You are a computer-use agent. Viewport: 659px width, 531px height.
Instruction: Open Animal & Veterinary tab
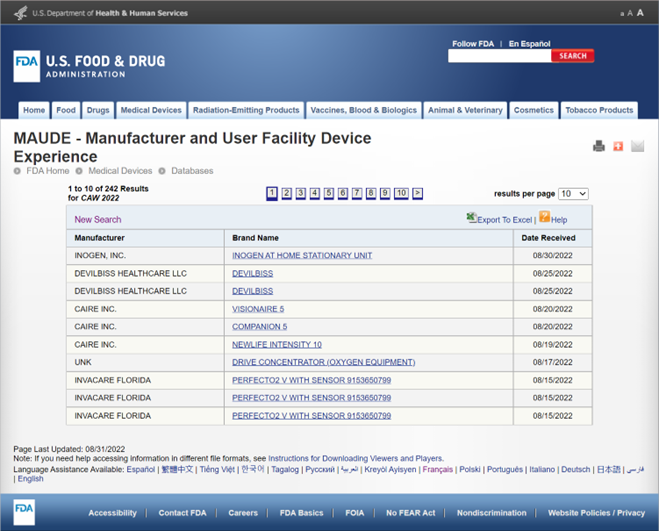click(x=465, y=110)
